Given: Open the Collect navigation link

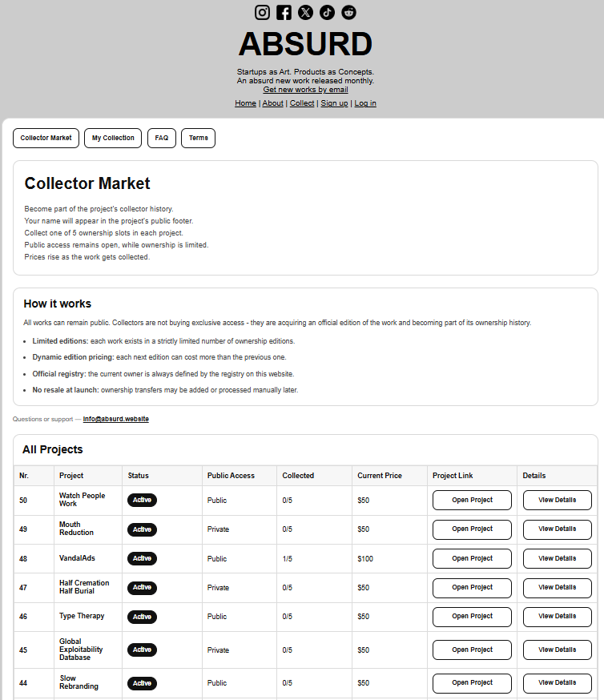Looking at the screenshot, I should [x=302, y=103].
